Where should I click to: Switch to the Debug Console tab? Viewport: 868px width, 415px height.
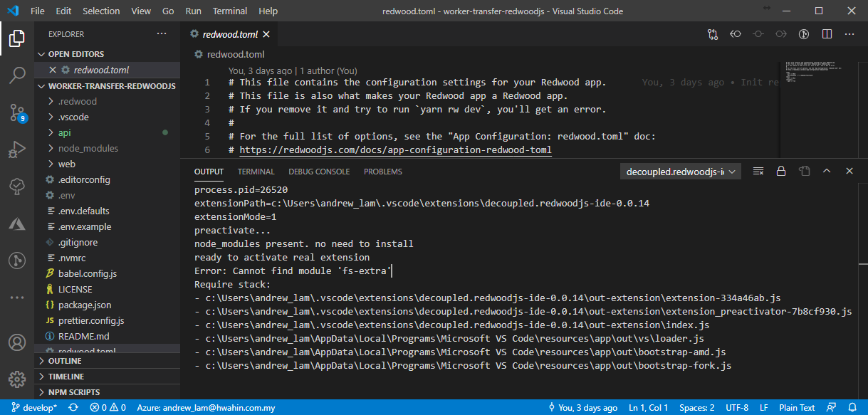tap(319, 172)
